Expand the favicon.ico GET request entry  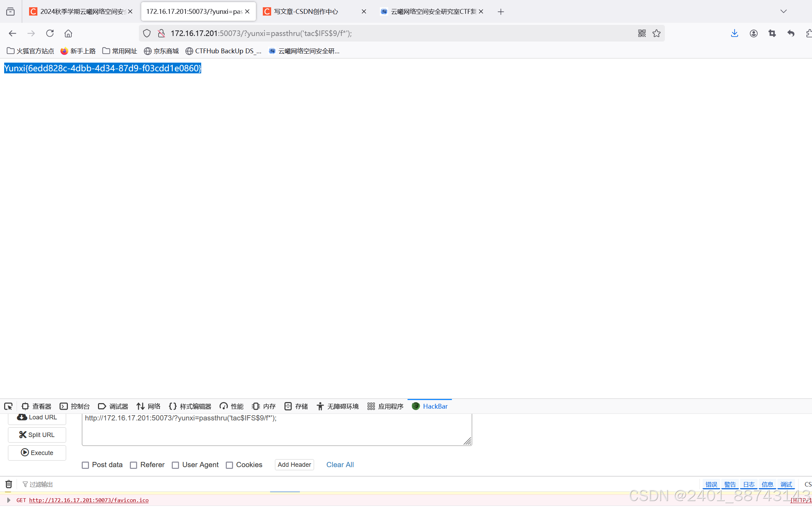coord(9,500)
